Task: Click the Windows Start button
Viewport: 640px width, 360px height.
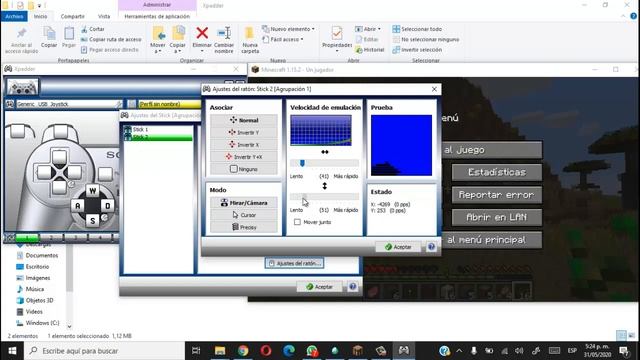Action: [12, 351]
